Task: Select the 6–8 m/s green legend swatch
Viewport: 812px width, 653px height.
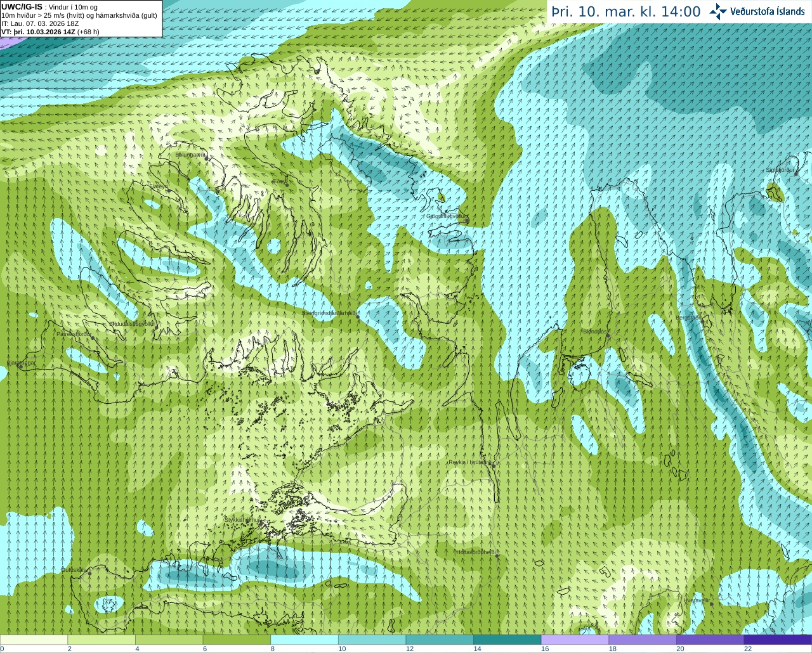Action: 237,640
